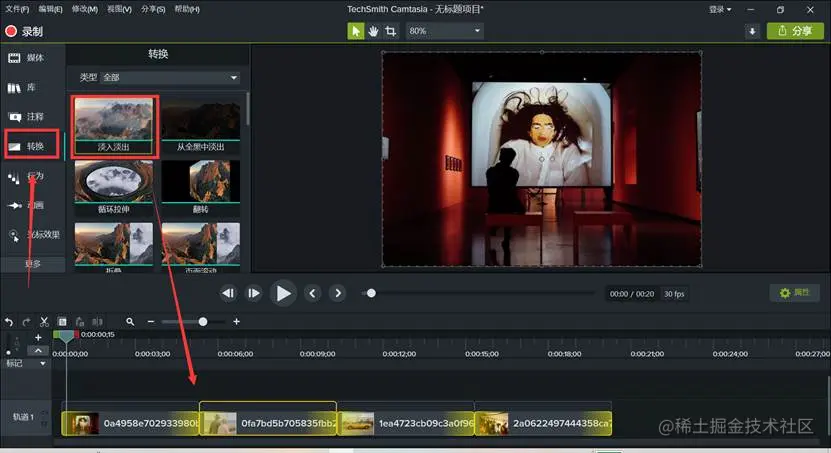The image size is (831, 453).
Task: Click the cut scissors icon on timeline
Action: (x=44, y=322)
